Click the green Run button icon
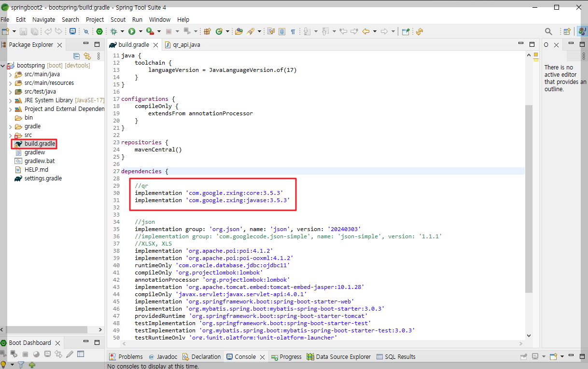 (131, 31)
